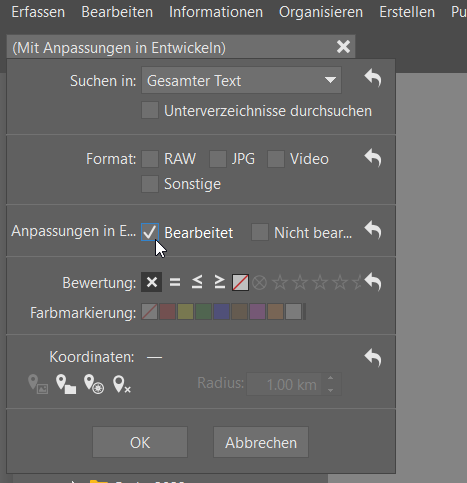The width and height of the screenshot is (467, 483).
Task: Select the purple color label swatch
Action: point(257,312)
